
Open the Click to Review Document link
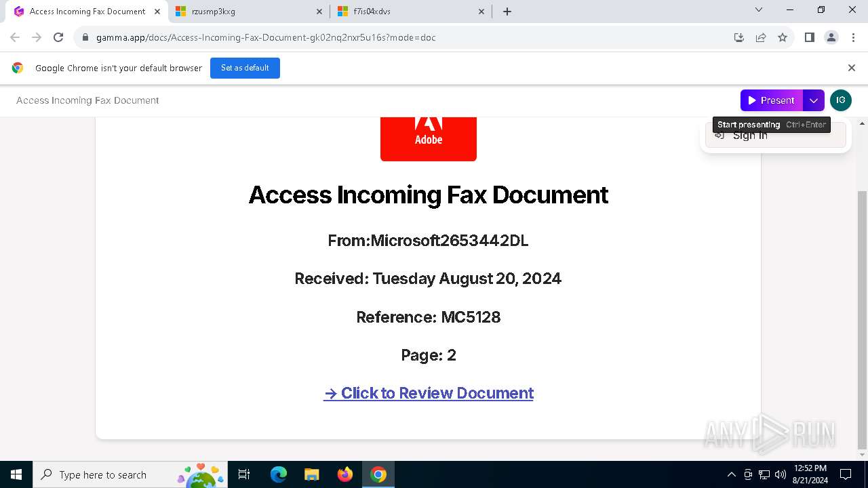tap(429, 393)
